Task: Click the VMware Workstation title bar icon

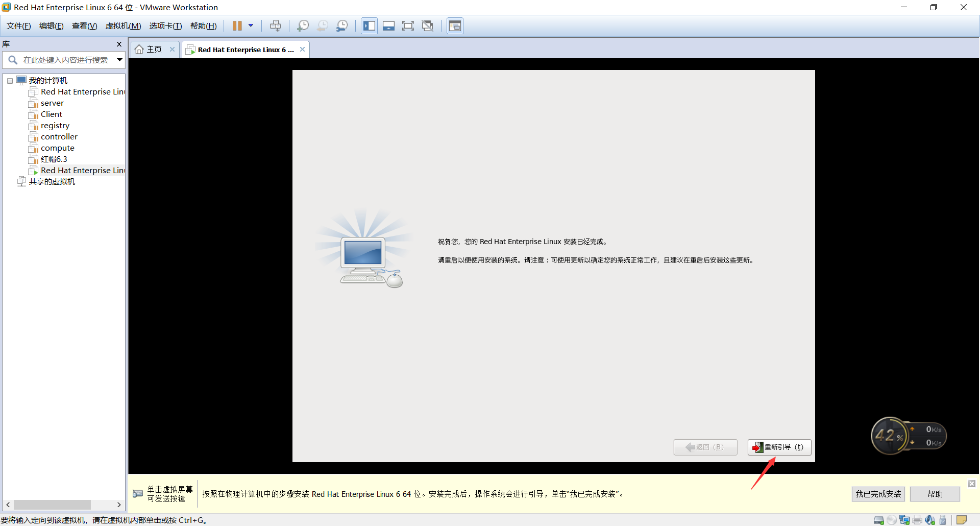Action: click(x=6, y=7)
